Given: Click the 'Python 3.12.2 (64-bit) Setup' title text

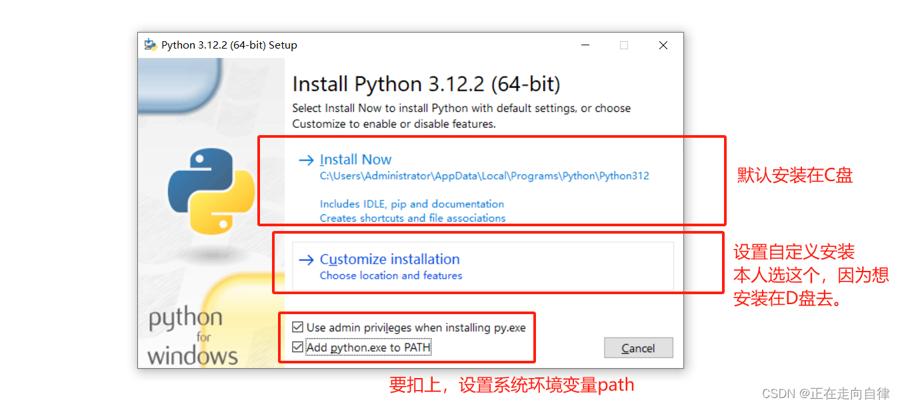Looking at the screenshot, I should click(229, 45).
